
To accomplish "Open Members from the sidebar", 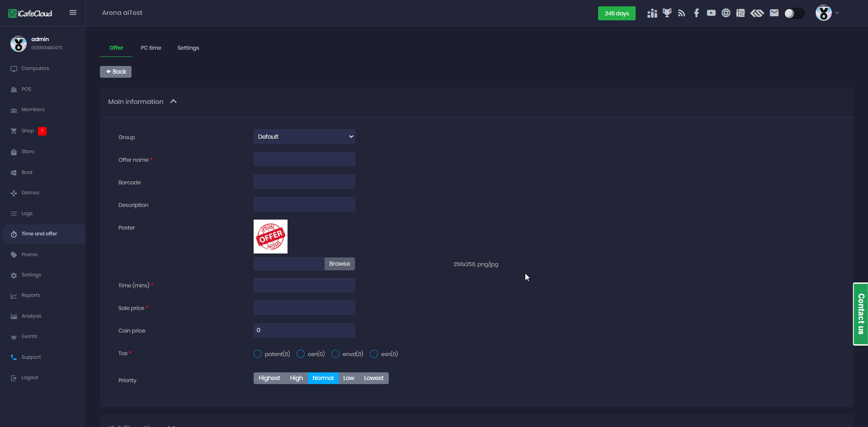I will (42, 110).
